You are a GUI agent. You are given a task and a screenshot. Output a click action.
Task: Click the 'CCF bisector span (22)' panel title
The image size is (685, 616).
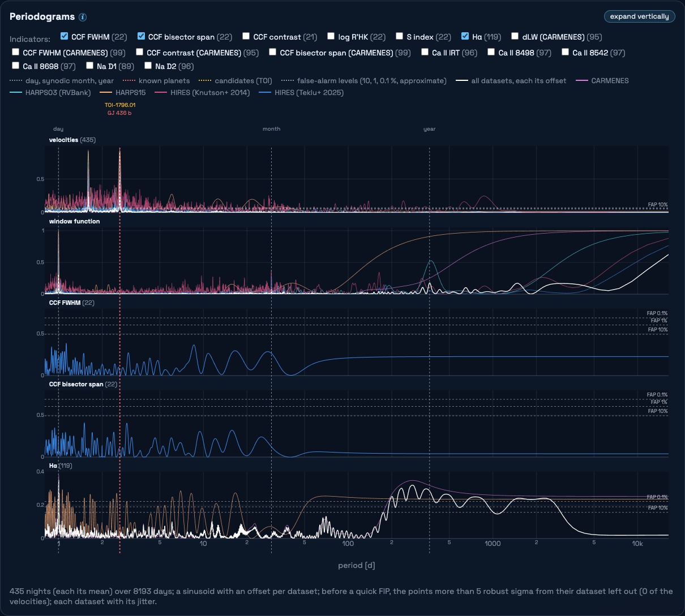[83, 384]
